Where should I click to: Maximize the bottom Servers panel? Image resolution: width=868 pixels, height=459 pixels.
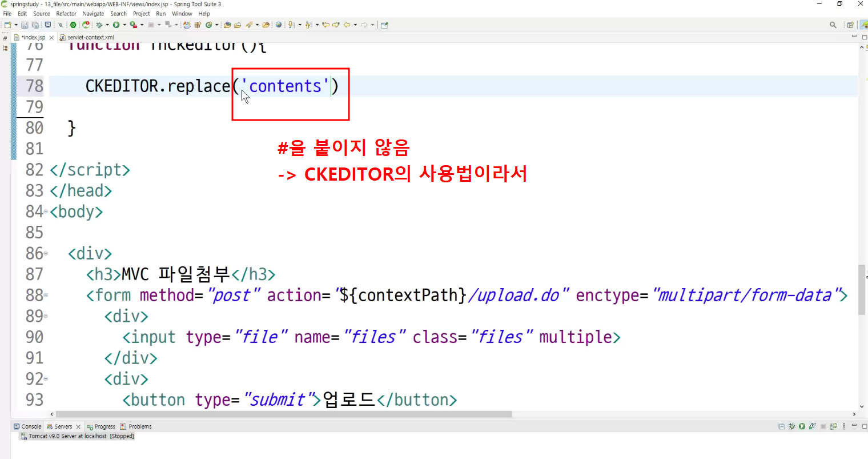[864, 426]
